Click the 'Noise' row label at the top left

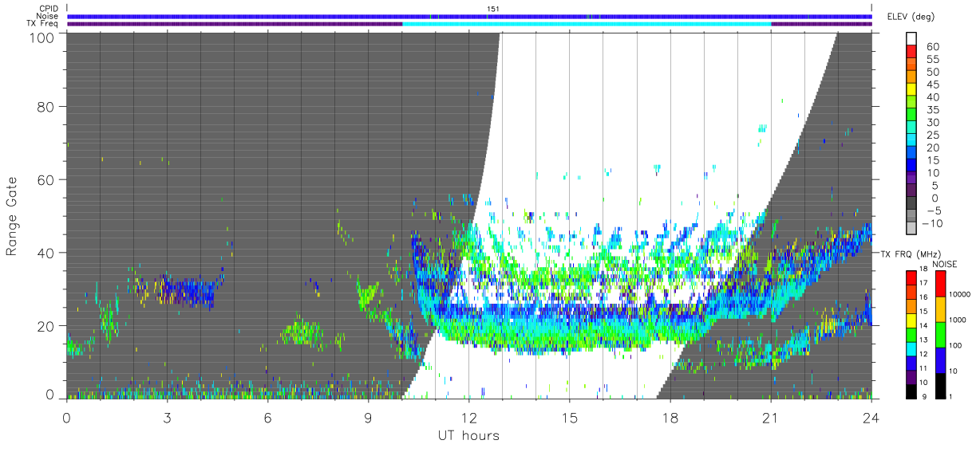(49, 16)
